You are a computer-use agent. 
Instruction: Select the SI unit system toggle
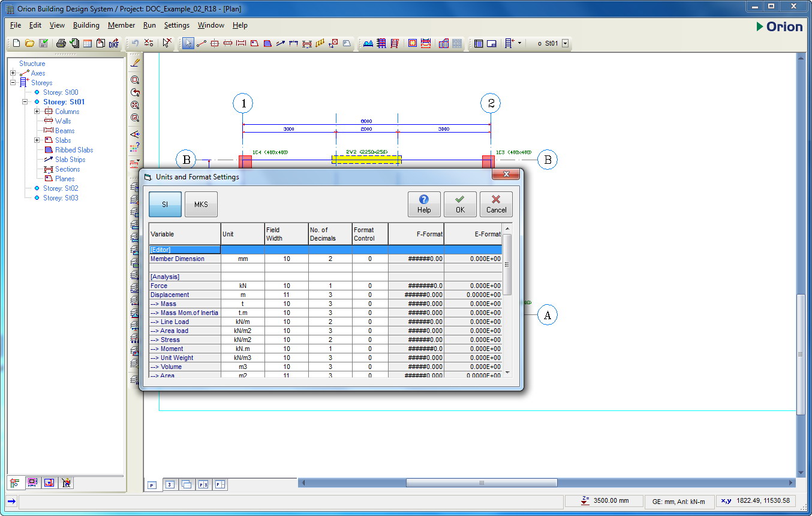click(x=165, y=204)
